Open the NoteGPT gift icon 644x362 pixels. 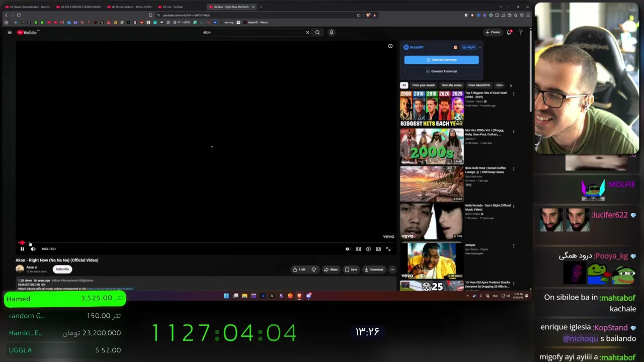pyautogui.click(x=455, y=47)
